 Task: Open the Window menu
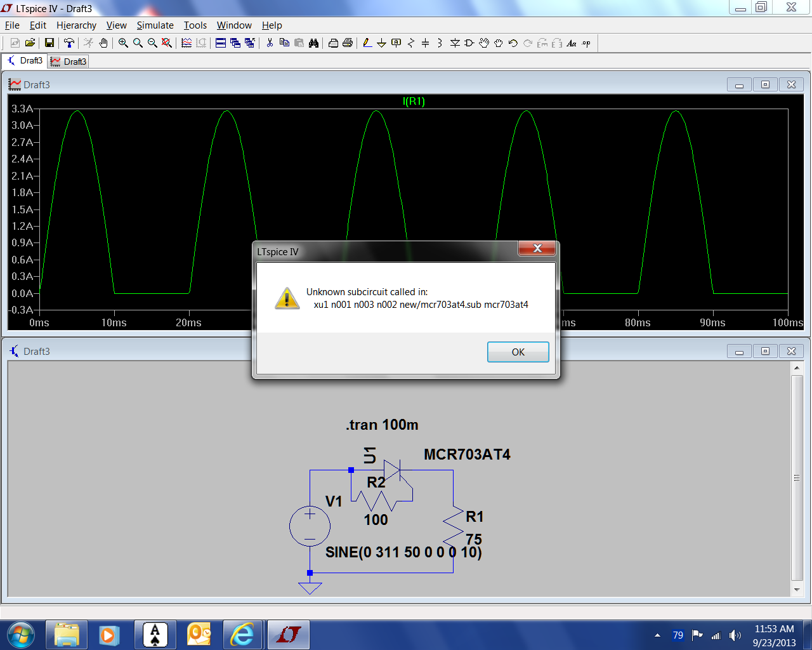[234, 25]
